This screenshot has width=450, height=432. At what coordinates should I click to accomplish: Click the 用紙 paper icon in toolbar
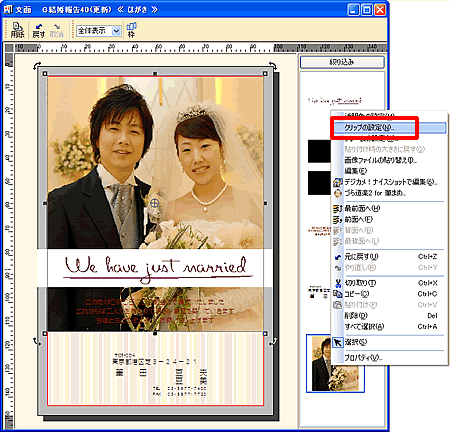coord(17,30)
